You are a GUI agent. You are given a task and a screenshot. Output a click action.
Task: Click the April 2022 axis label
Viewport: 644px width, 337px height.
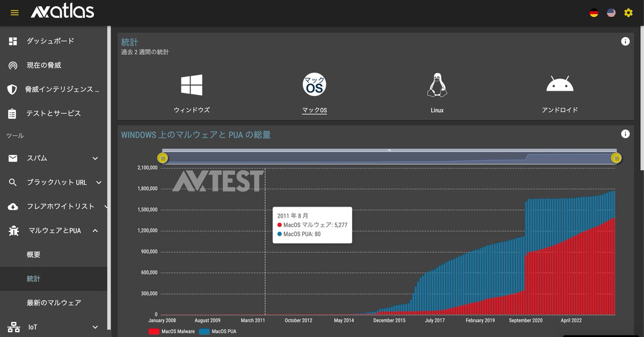[x=572, y=321]
